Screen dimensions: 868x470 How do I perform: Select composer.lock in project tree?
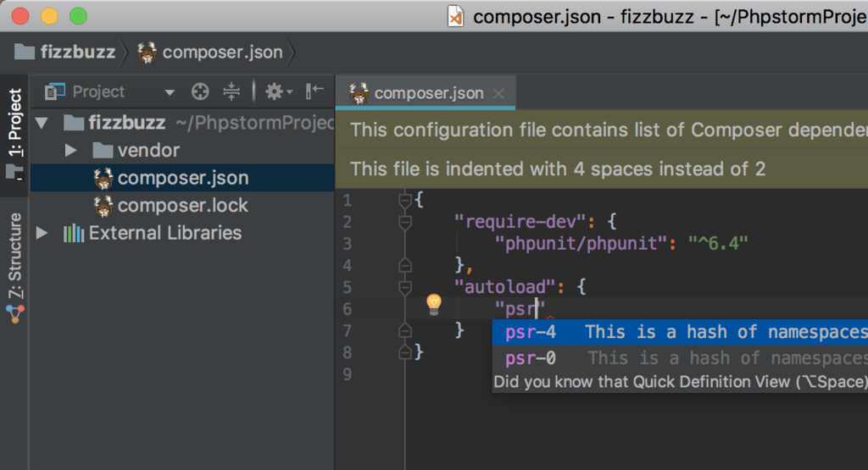(x=171, y=205)
